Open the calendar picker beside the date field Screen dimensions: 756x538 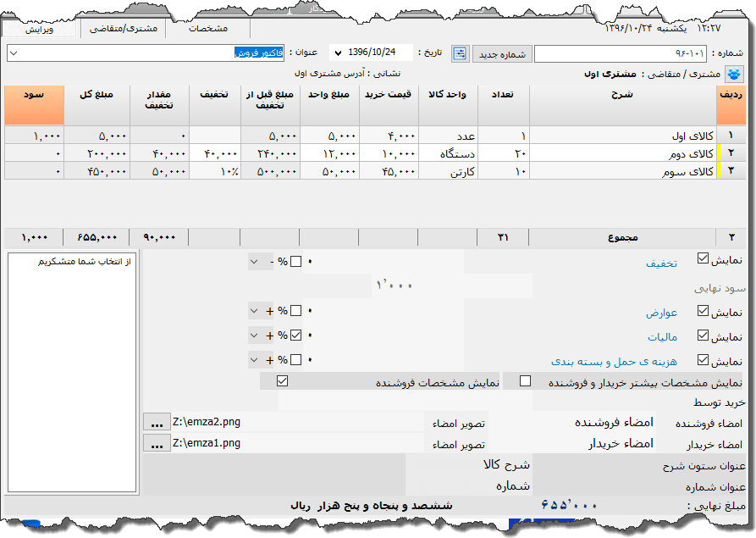coord(460,52)
